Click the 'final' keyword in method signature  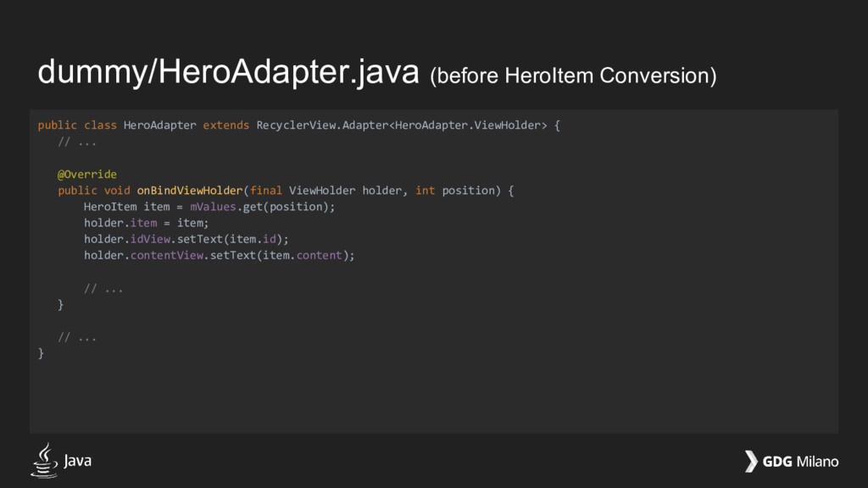265,191
